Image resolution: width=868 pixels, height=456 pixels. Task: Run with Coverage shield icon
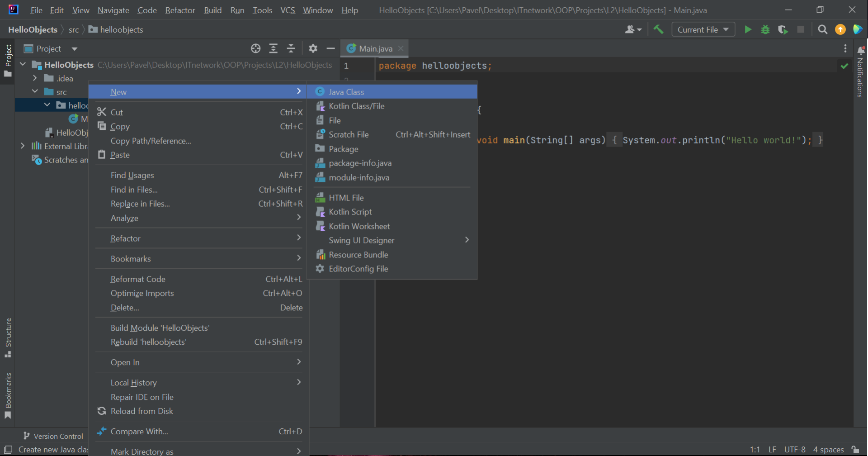(x=783, y=30)
